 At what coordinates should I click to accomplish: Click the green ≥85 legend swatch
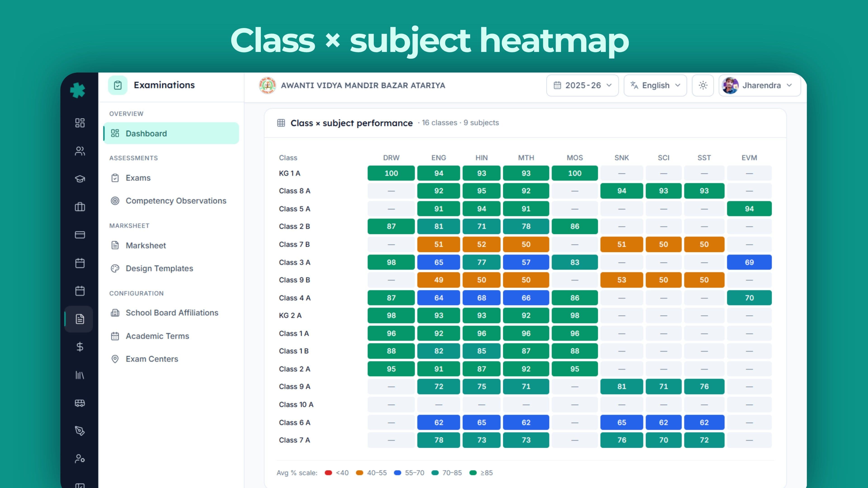pyautogui.click(x=473, y=473)
